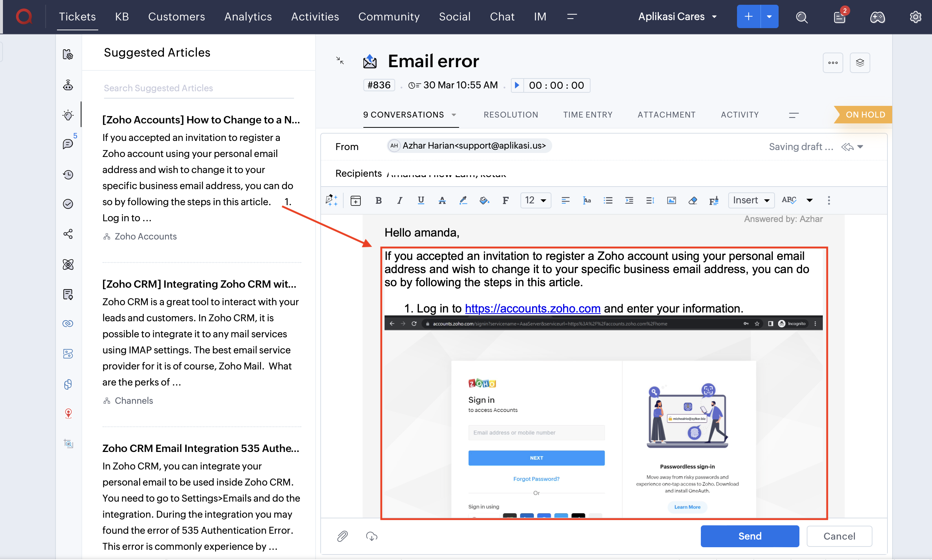The image size is (932, 560).
Task: Open the Zia bot sidebar icon
Action: coord(68,85)
